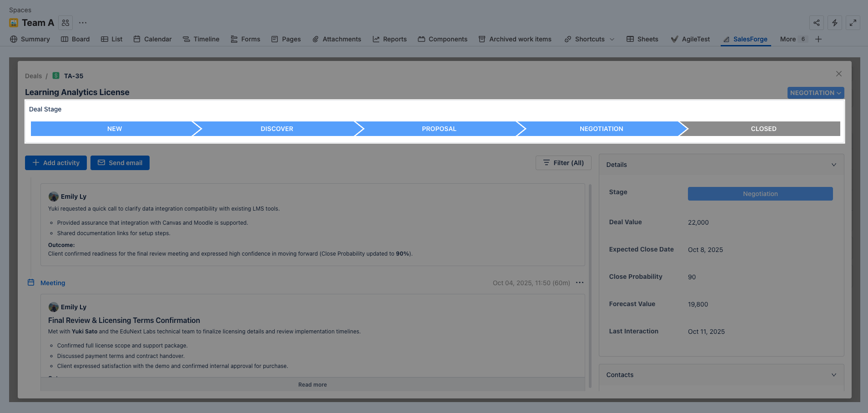Open the automation lightning bolt icon
This screenshot has width=868, height=413.
tap(834, 23)
